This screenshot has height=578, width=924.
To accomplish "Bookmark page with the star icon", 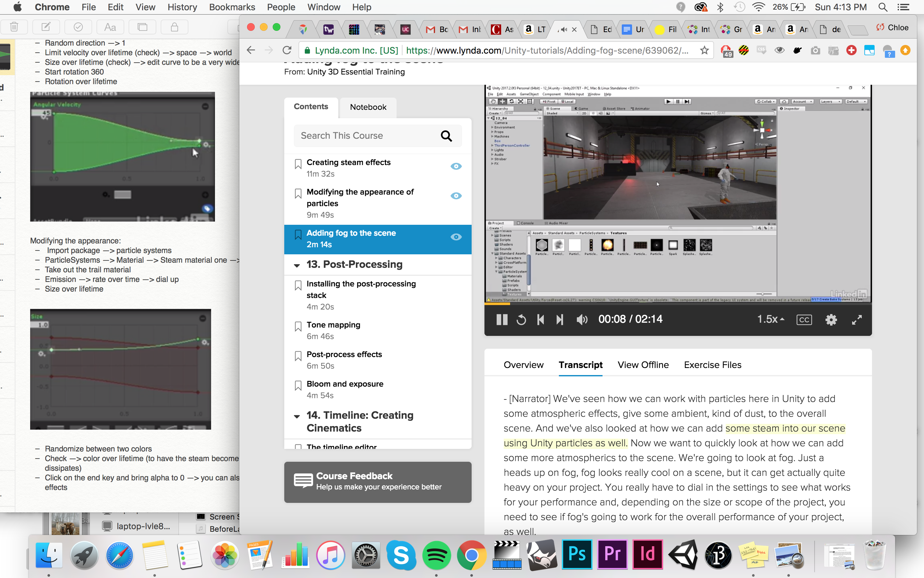I will pos(705,50).
